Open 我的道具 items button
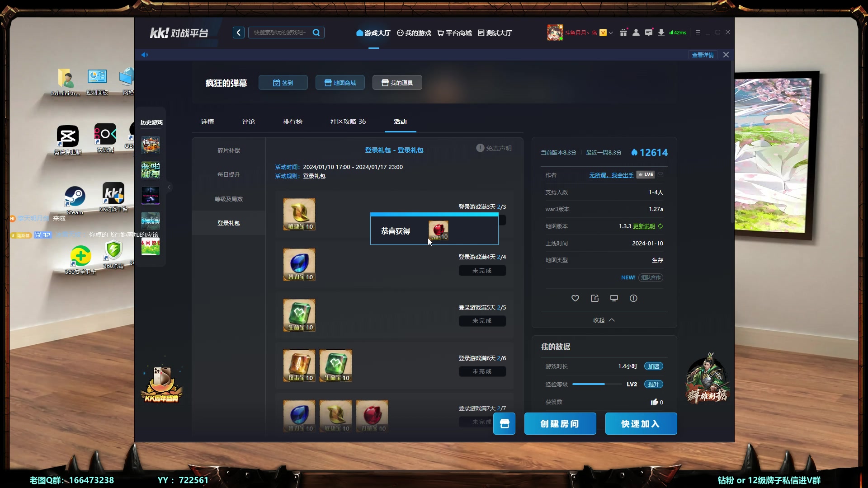The width and height of the screenshot is (868, 488). pyautogui.click(x=397, y=83)
